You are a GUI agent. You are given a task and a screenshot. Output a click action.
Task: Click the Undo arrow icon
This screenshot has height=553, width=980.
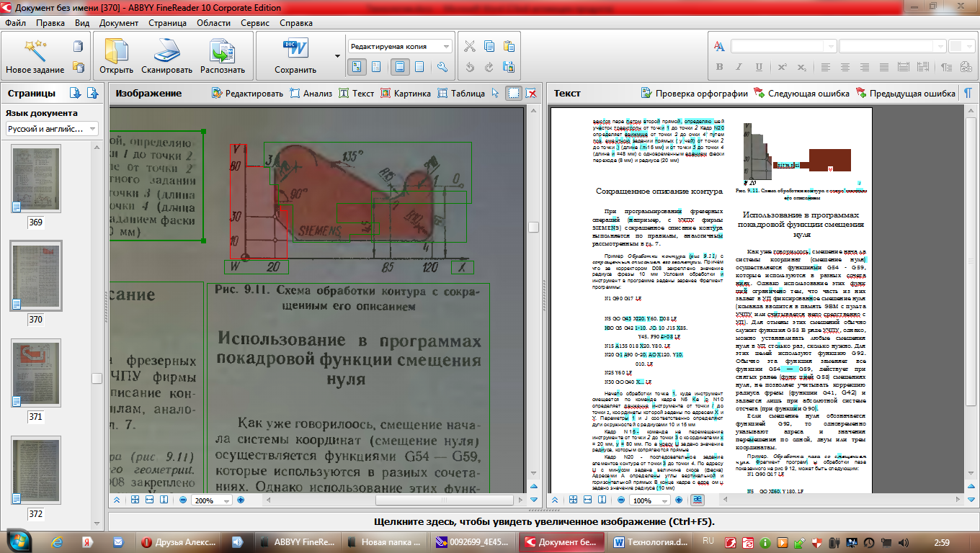[470, 67]
